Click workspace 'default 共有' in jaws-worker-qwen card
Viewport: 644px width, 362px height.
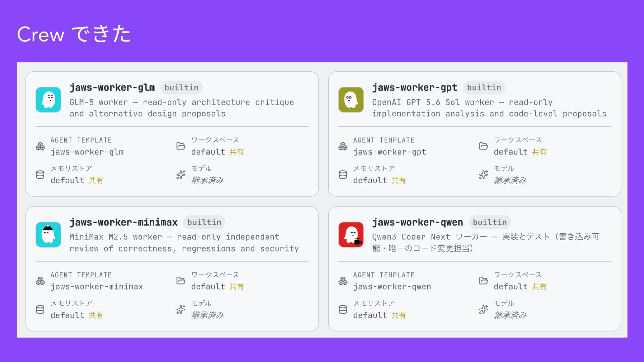click(x=520, y=287)
